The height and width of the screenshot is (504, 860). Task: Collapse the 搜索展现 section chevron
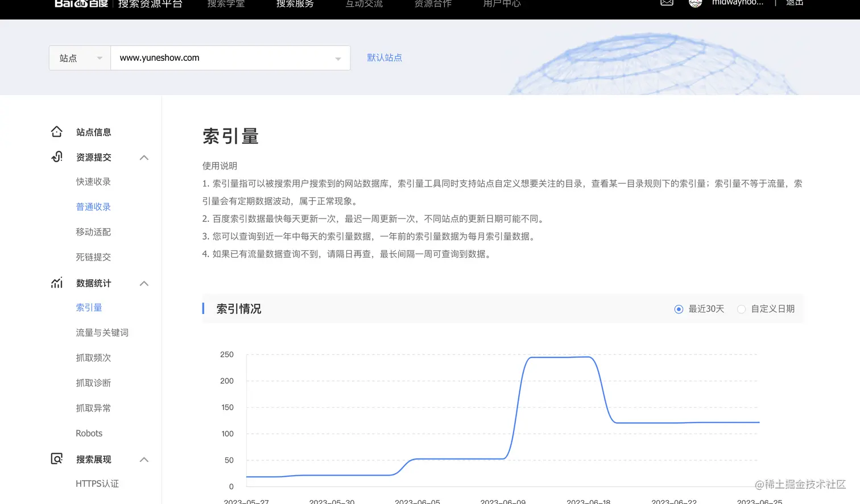click(x=144, y=460)
